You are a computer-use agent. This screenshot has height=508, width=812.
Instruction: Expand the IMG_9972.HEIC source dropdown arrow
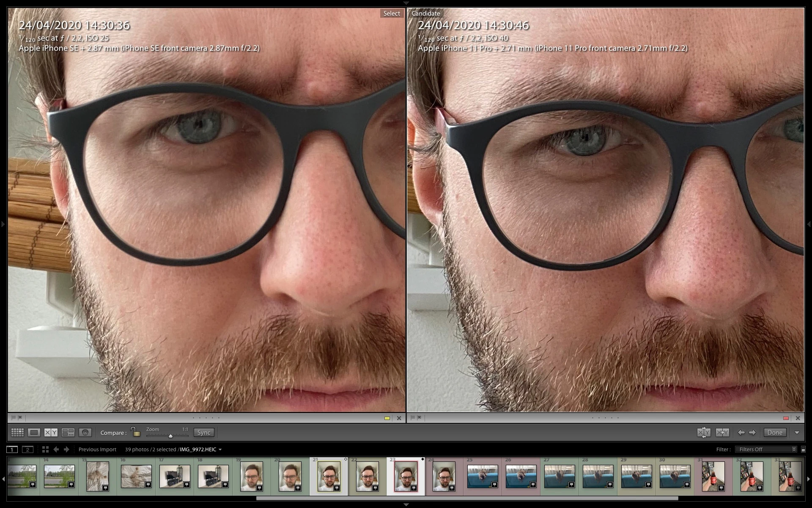tap(220, 450)
